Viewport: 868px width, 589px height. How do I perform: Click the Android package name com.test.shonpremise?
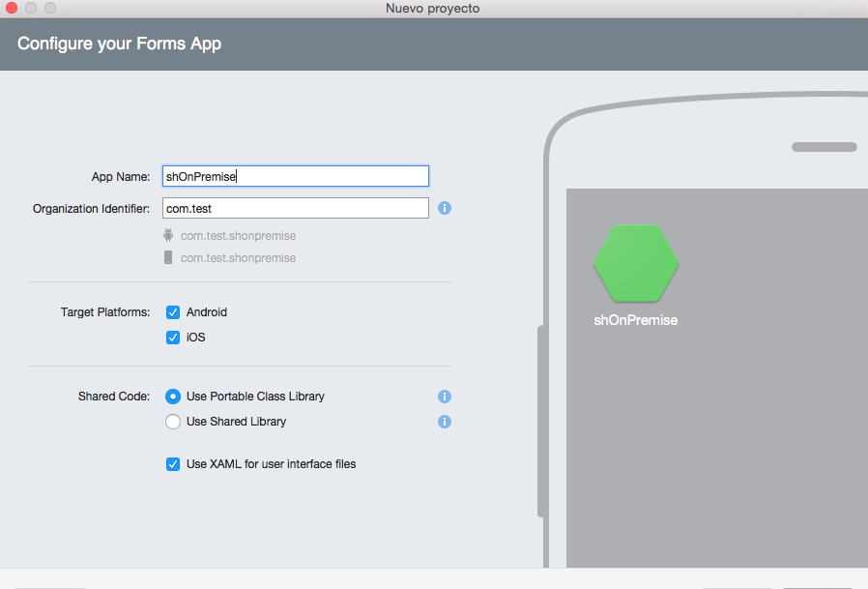(238, 236)
